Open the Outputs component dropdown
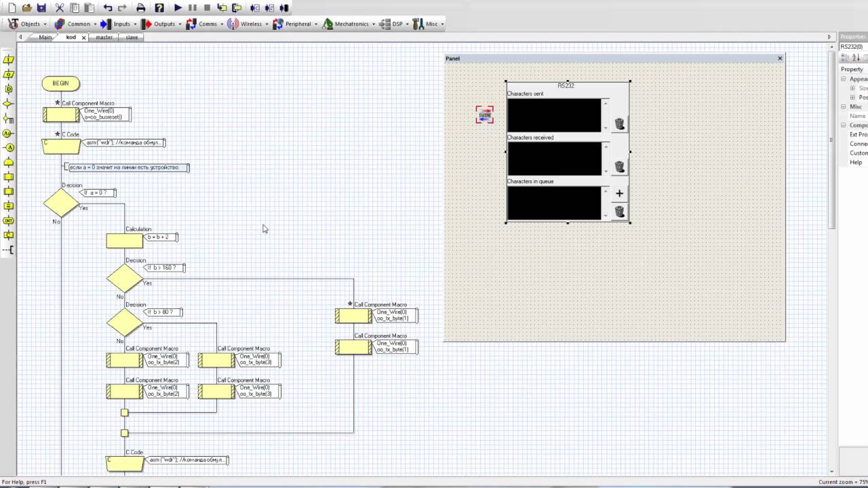Image resolution: width=868 pixels, height=488 pixels. pyautogui.click(x=161, y=24)
